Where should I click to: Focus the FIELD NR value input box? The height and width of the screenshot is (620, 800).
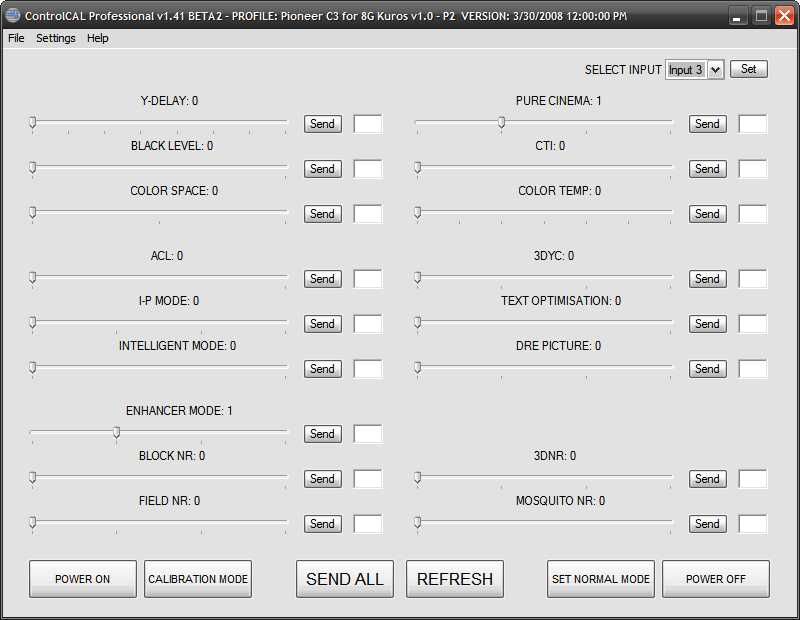pyautogui.click(x=368, y=524)
